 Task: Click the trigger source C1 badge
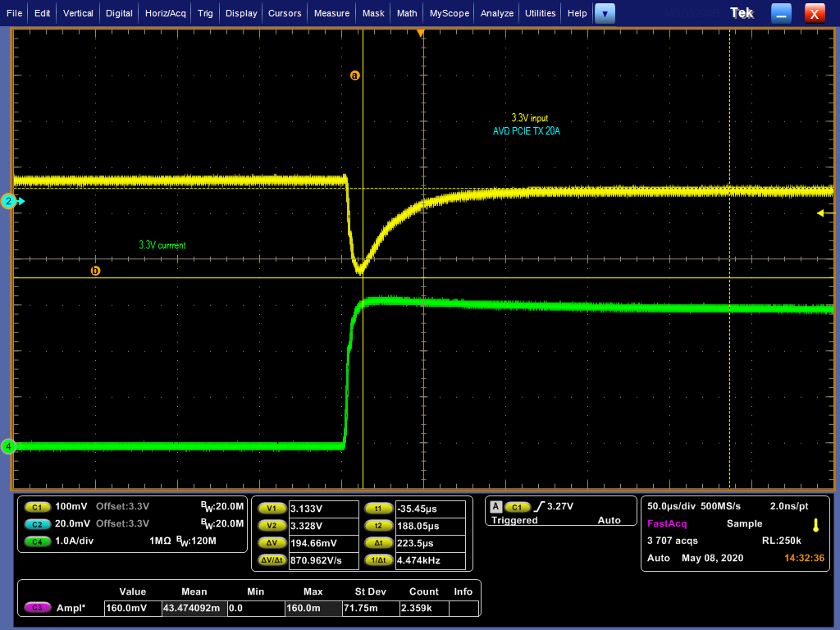517,507
